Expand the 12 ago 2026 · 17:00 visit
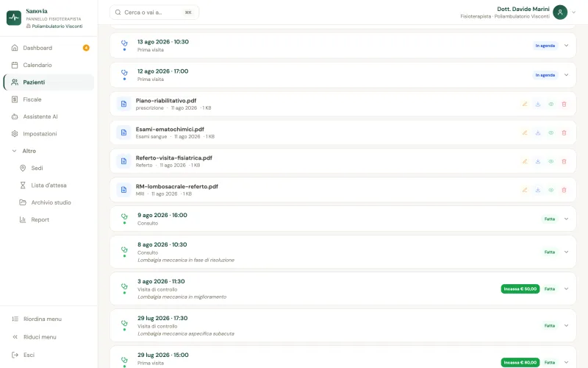Viewport: 588px width, 368px height. point(566,75)
